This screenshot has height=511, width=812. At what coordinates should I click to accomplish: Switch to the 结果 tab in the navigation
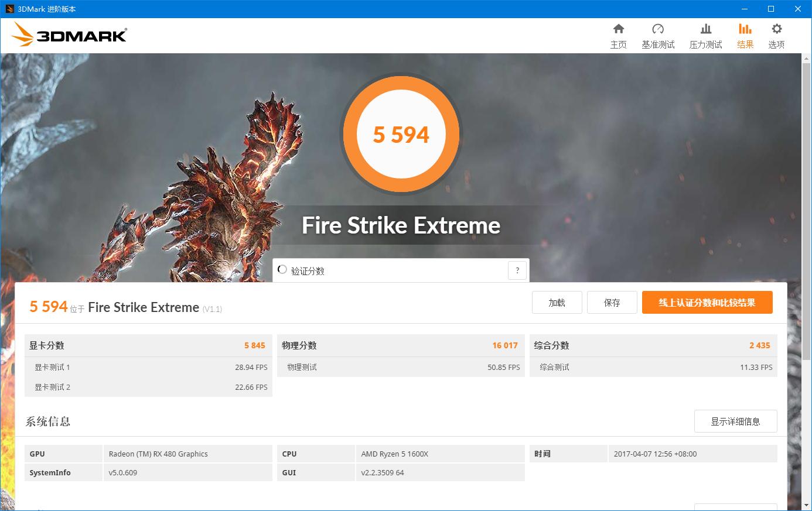(745, 35)
